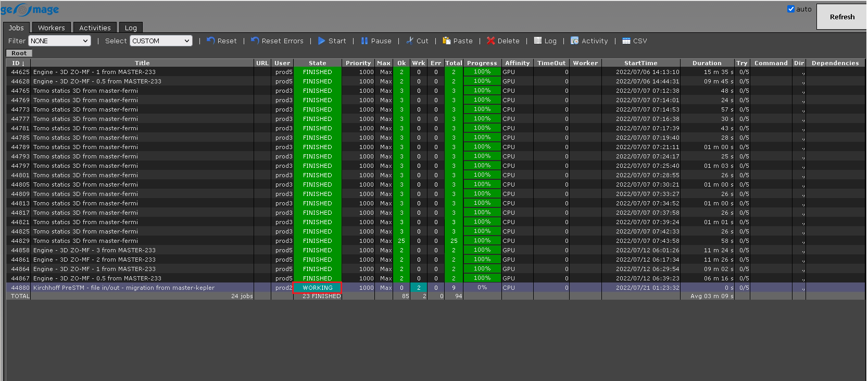Sort by the User column header
The image size is (868, 381).
coord(282,63)
